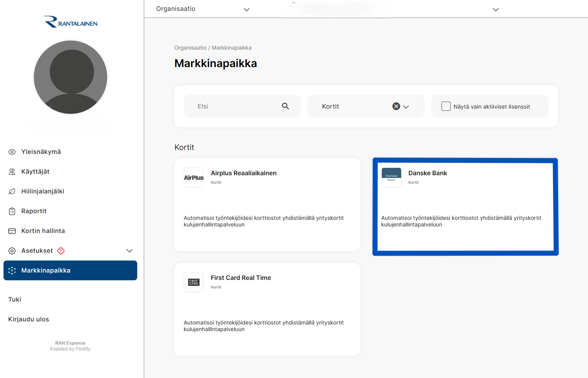
Task: Click the Kortit tag under Danske Bank
Action: coord(413,183)
